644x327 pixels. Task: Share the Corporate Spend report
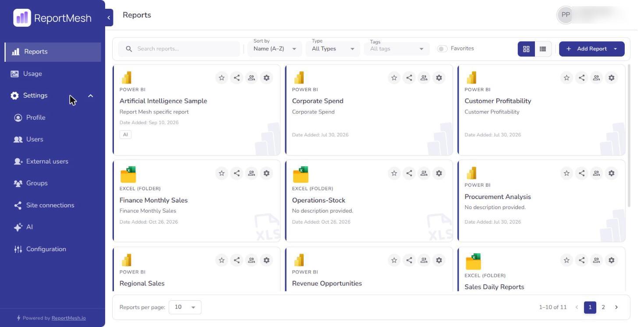pos(409,78)
